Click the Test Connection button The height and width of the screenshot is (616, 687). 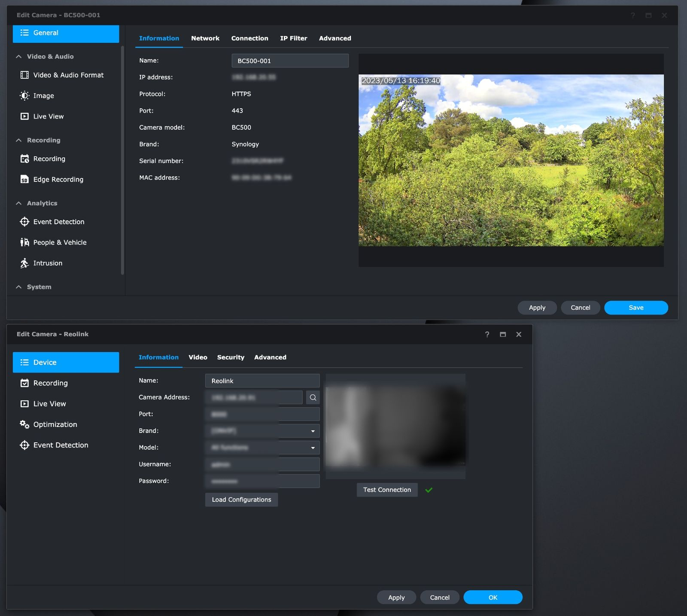click(x=387, y=490)
